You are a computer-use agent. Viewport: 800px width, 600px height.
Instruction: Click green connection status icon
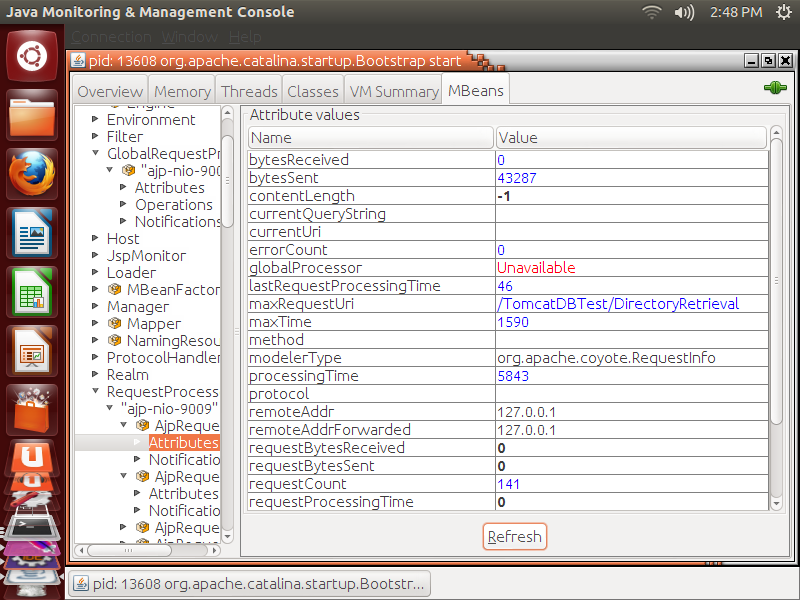tap(775, 88)
